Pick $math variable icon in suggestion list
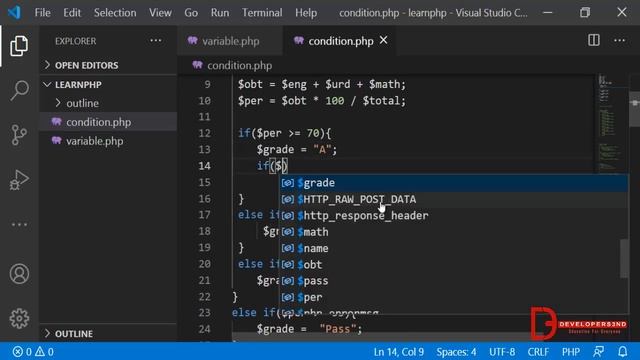 click(x=288, y=232)
